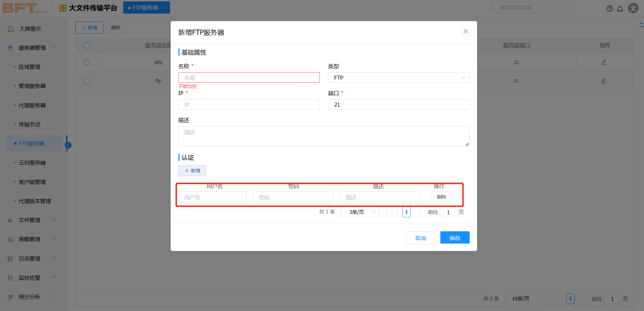Expand the 监控告警 menu chevron
Image resolution: width=644 pixels, height=311 pixels.
(54, 277)
